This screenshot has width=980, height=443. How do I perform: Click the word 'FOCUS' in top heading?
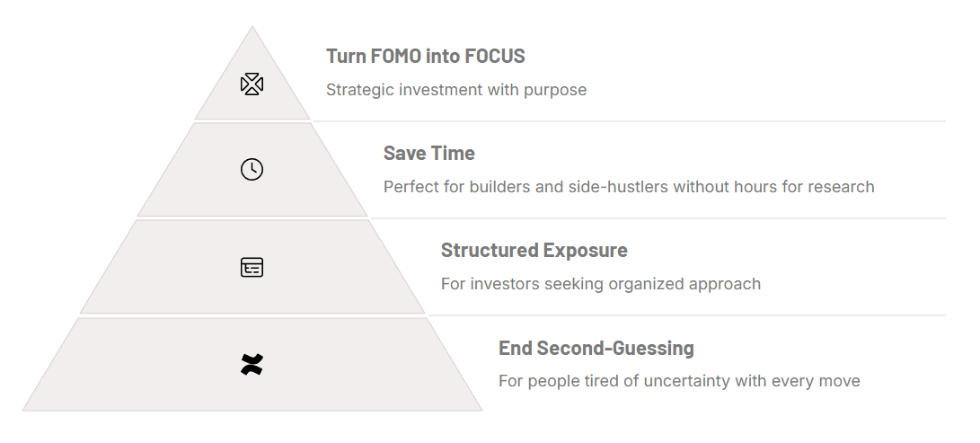[494, 56]
